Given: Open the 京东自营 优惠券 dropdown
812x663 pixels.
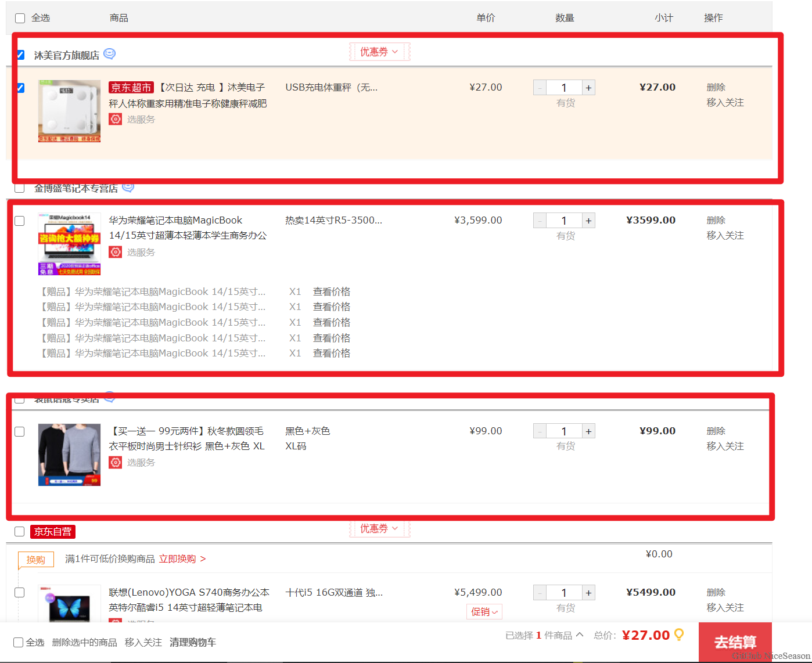Looking at the screenshot, I should click(x=379, y=528).
